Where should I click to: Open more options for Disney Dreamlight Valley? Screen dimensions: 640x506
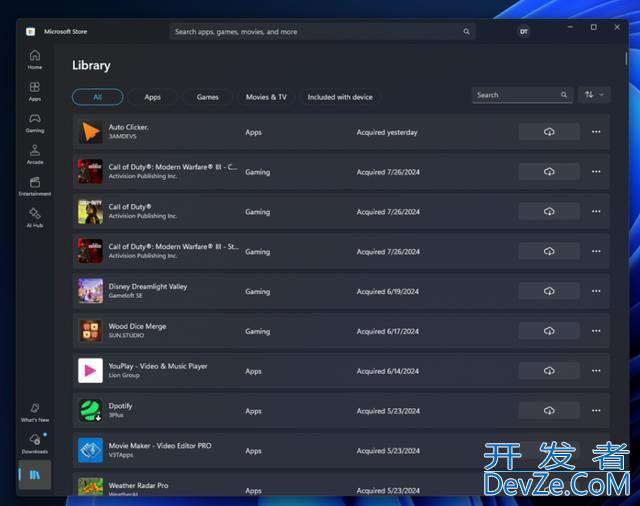point(596,291)
